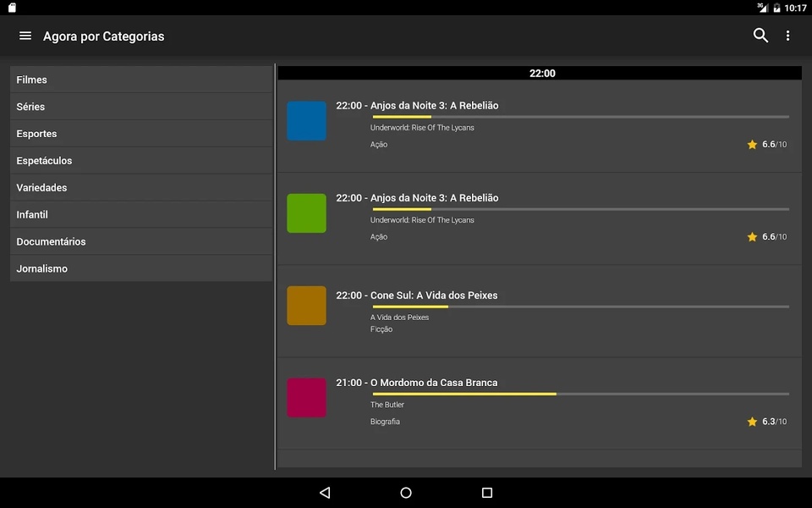Tap the Android back button
Image resolution: width=812 pixels, height=508 pixels.
click(325, 493)
